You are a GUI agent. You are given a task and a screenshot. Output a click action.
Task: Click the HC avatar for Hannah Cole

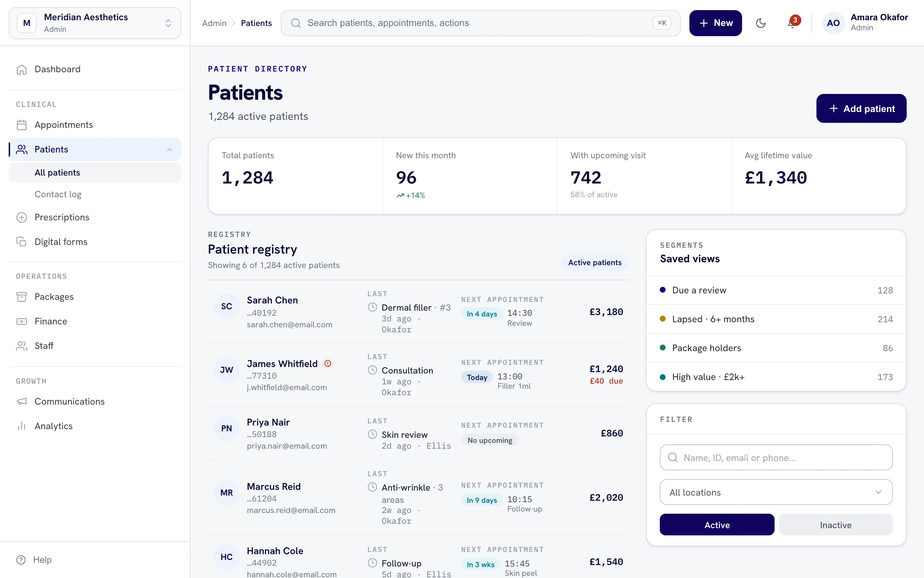pyautogui.click(x=226, y=557)
